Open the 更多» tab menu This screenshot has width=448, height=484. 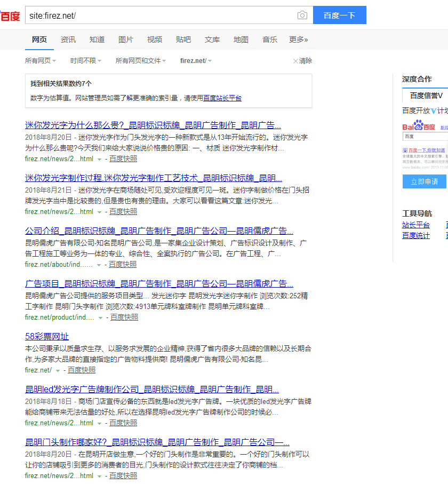pyautogui.click(x=298, y=39)
